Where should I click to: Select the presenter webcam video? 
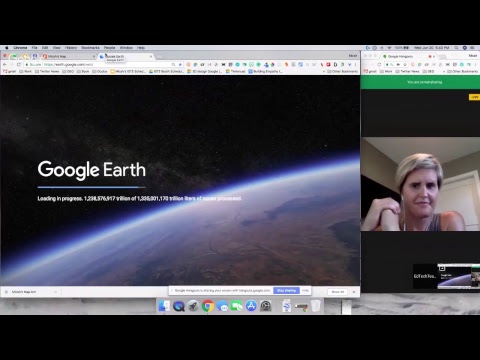tap(420, 184)
